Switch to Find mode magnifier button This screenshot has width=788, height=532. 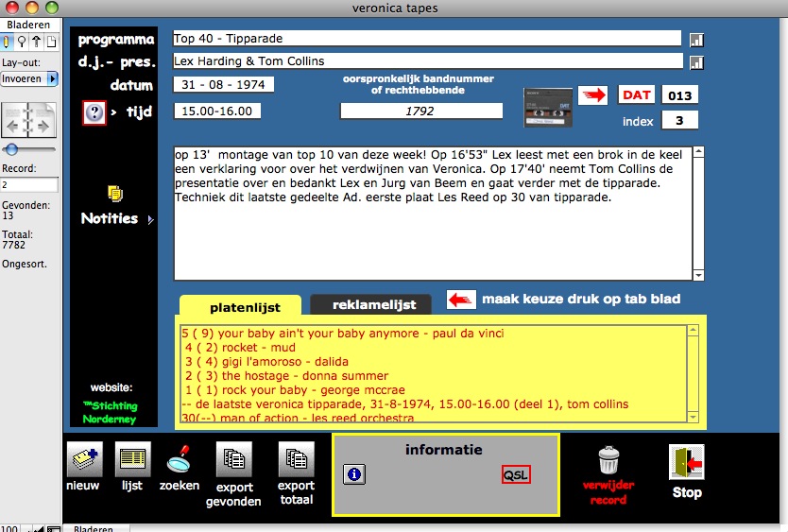point(22,41)
